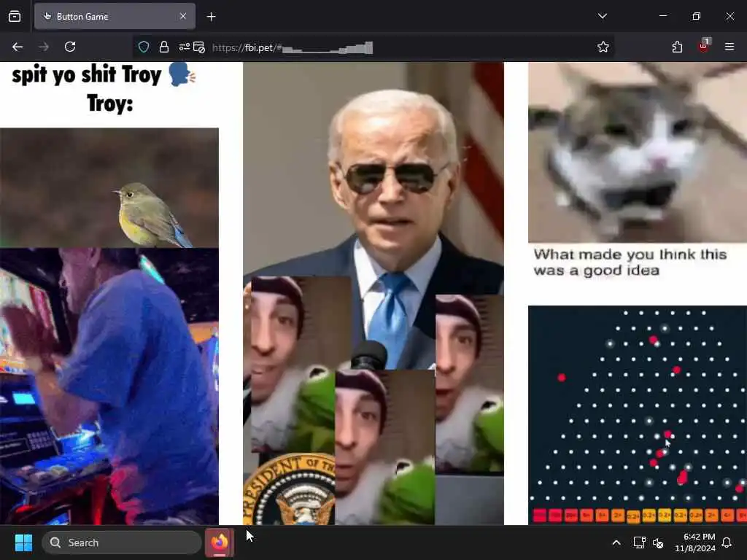Click the 'What made you think' caption
The width and height of the screenshot is (747, 560).
630,262
